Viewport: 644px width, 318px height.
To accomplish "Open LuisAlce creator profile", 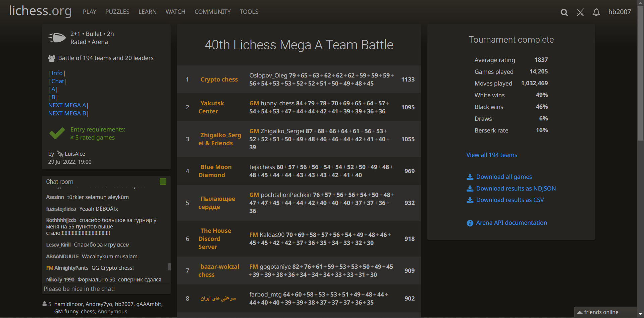I will 75,154.
